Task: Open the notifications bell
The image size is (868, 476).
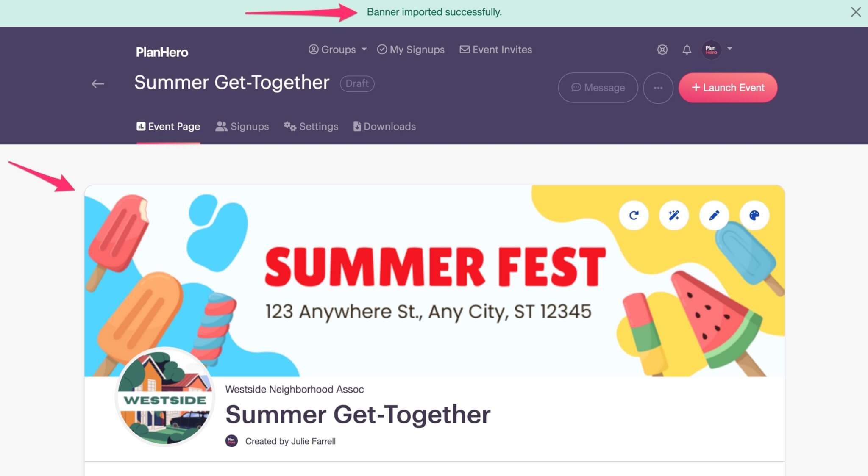Action: click(x=686, y=50)
